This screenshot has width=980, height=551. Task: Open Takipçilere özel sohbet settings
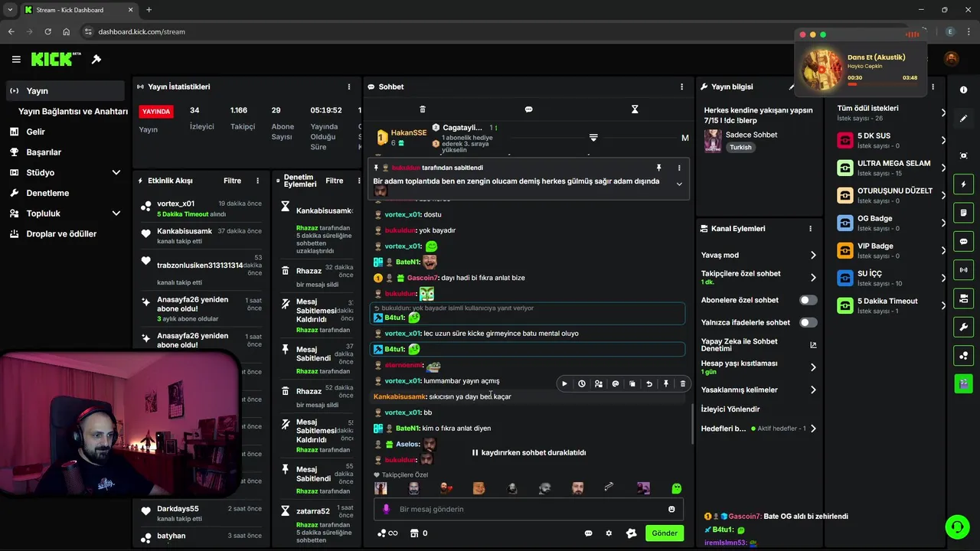click(x=813, y=277)
